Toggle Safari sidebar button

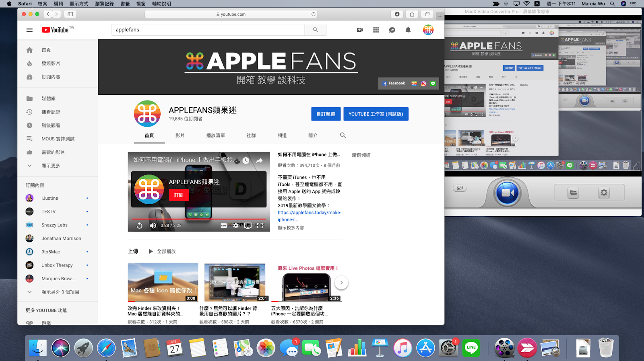point(70,14)
